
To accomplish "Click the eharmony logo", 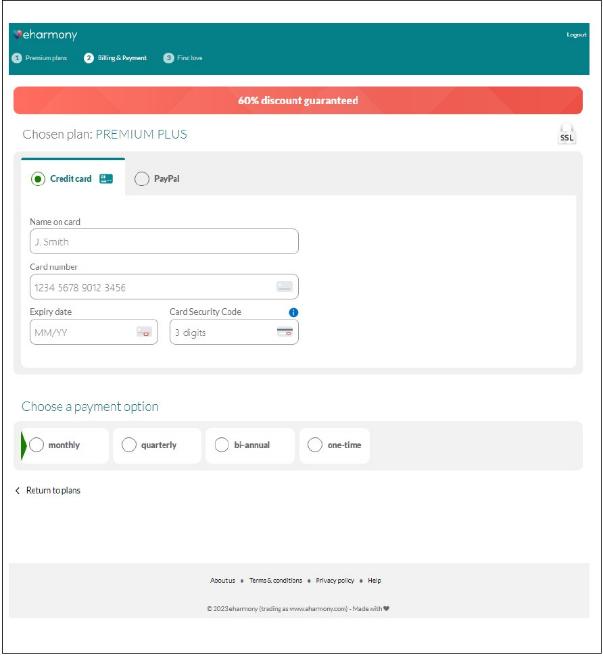I will click(45, 35).
